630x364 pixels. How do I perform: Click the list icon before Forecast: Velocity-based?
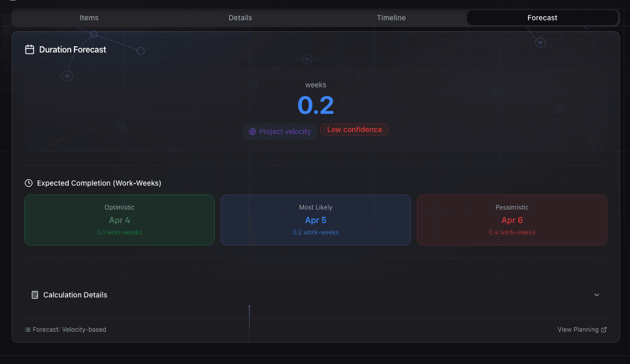(x=28, y=330)
